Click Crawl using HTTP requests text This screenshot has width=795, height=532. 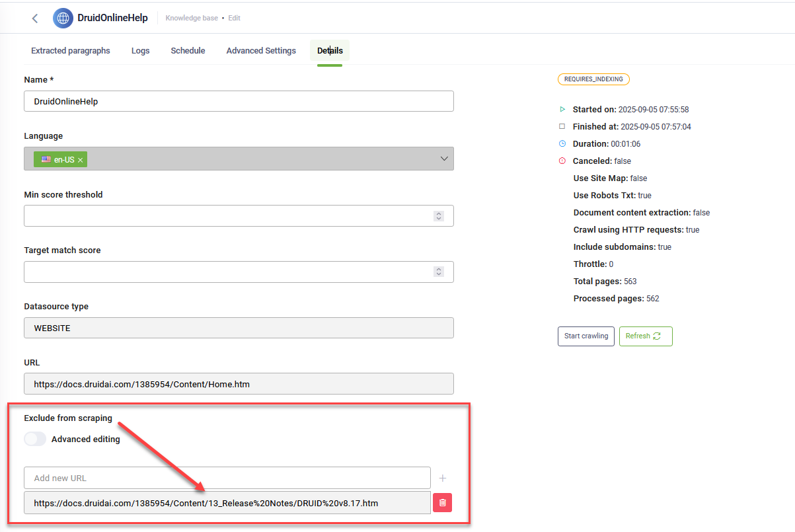636,230
